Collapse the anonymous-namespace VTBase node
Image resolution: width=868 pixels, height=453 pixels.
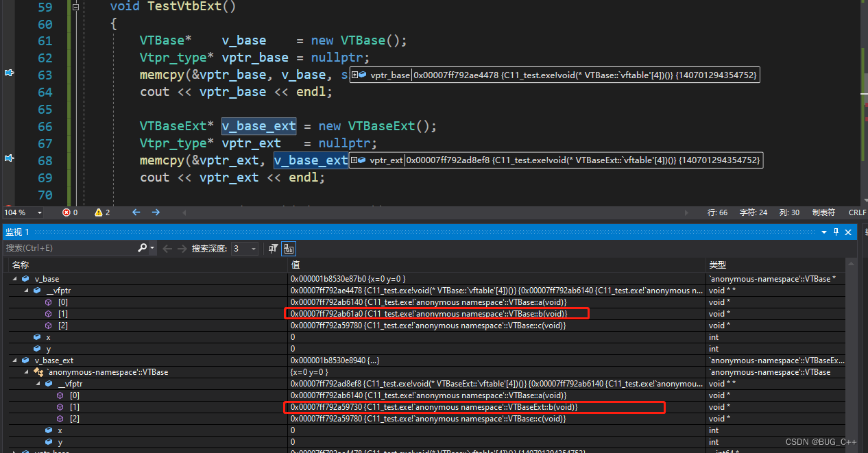click(x=27, y=372)
